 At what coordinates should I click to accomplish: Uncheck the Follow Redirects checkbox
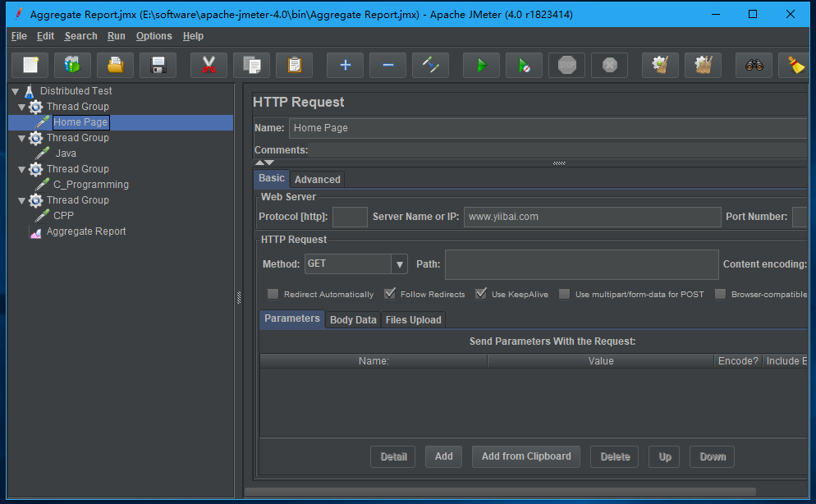390,294
